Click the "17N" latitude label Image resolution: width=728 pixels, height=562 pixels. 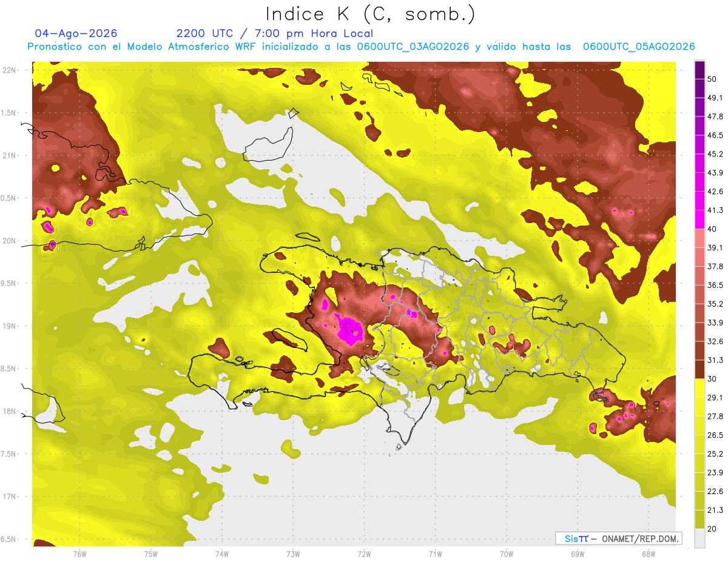(x=10, y=497)
